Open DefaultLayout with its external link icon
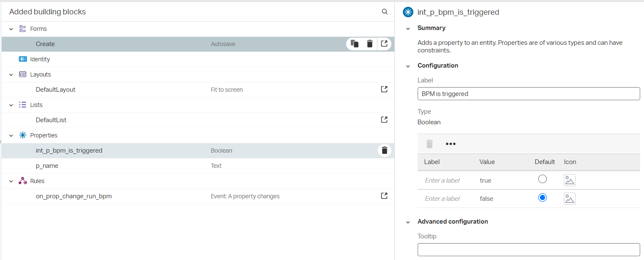 [384, 89]
